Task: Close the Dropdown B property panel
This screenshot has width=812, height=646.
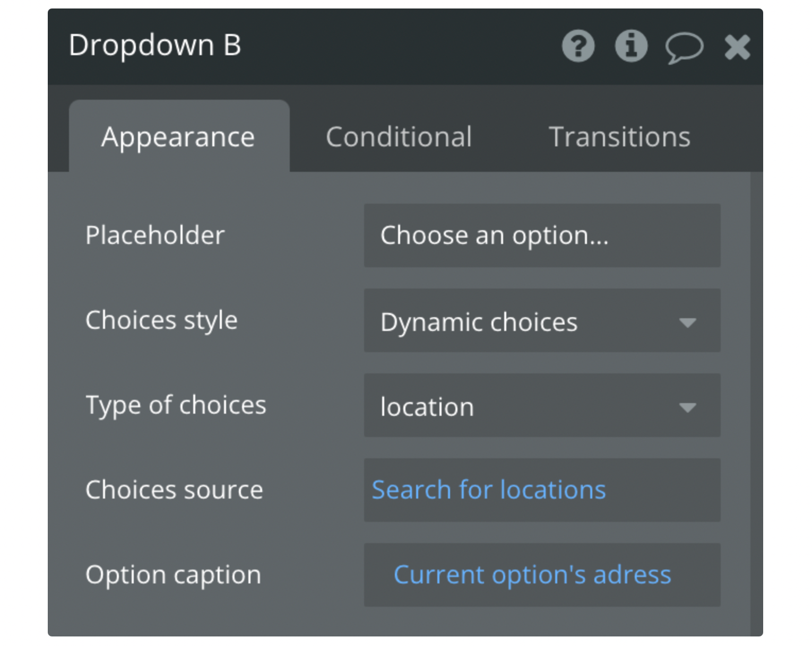Action: click(737, 47)
